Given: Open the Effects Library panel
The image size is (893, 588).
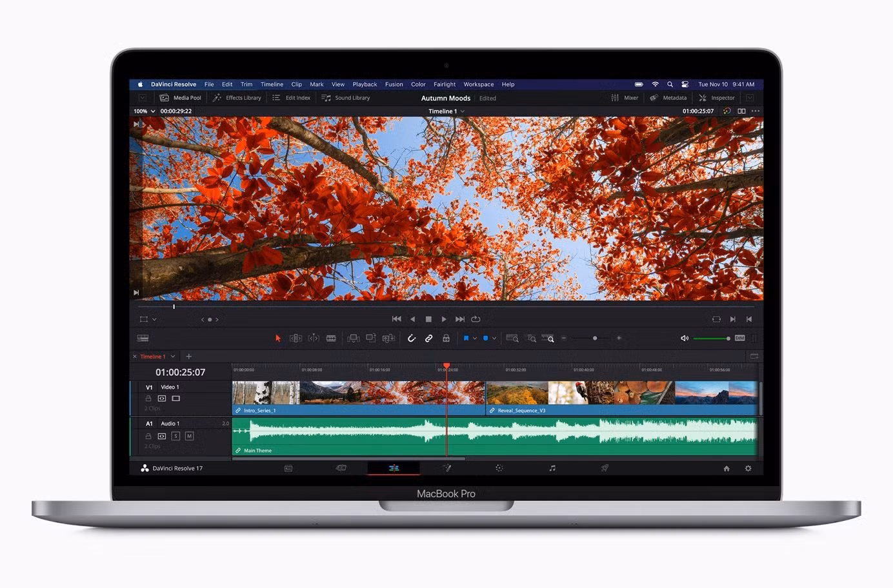Looking at the screenshot, I should 237,97.
